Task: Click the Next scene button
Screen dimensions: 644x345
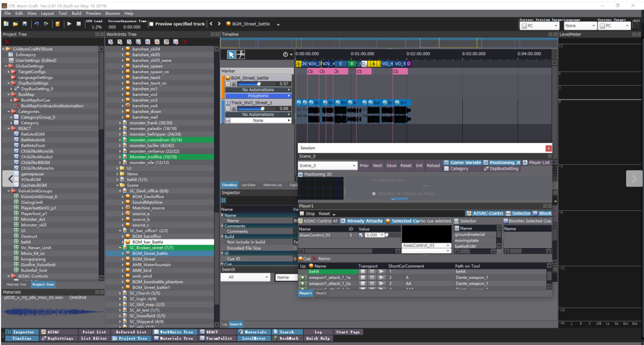Action: 377,166
